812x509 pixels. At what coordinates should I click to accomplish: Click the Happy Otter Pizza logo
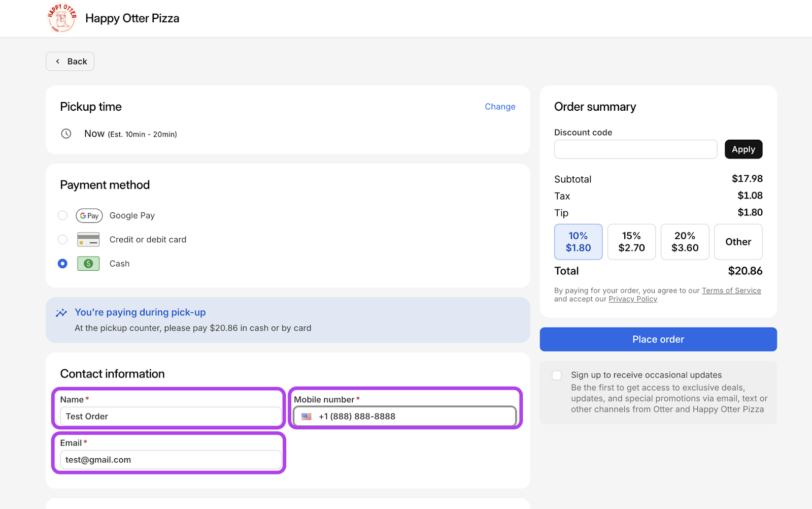coord(61,18)
